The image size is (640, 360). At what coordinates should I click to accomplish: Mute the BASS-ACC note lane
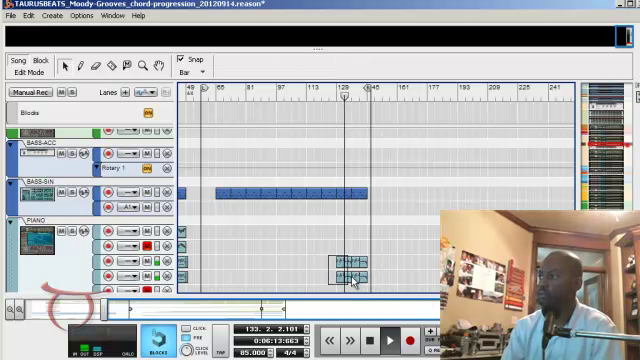click(147, 153)
